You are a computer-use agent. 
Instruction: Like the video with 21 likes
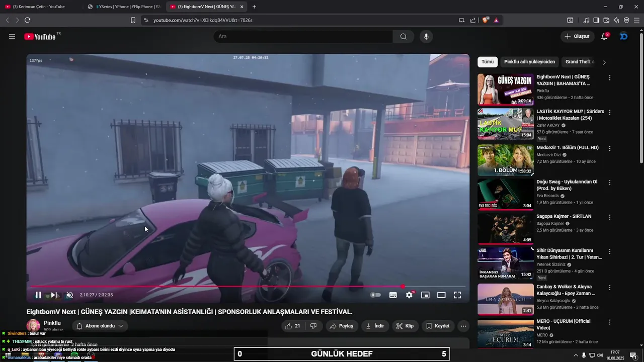click(293, 326)
